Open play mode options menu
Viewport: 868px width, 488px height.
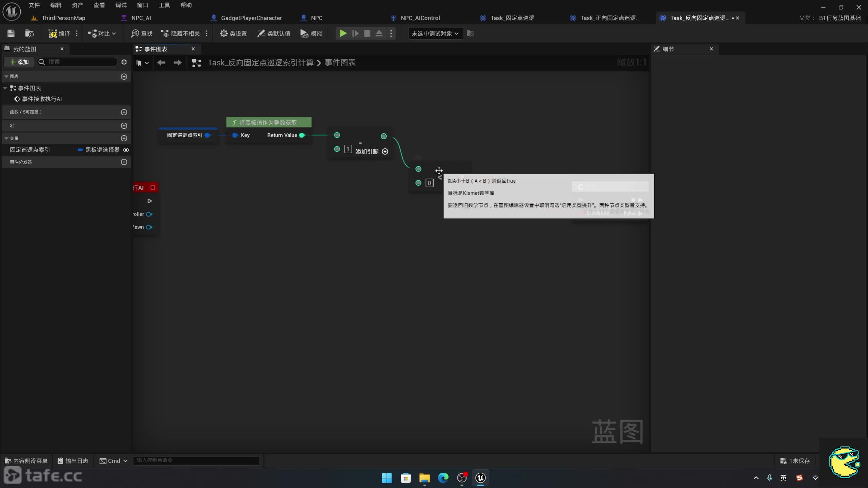[391, 33]
